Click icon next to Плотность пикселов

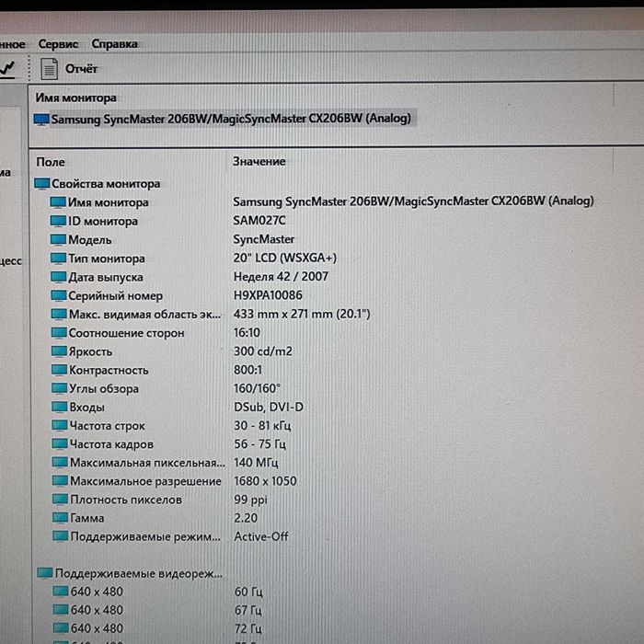(x=61, y=500)
